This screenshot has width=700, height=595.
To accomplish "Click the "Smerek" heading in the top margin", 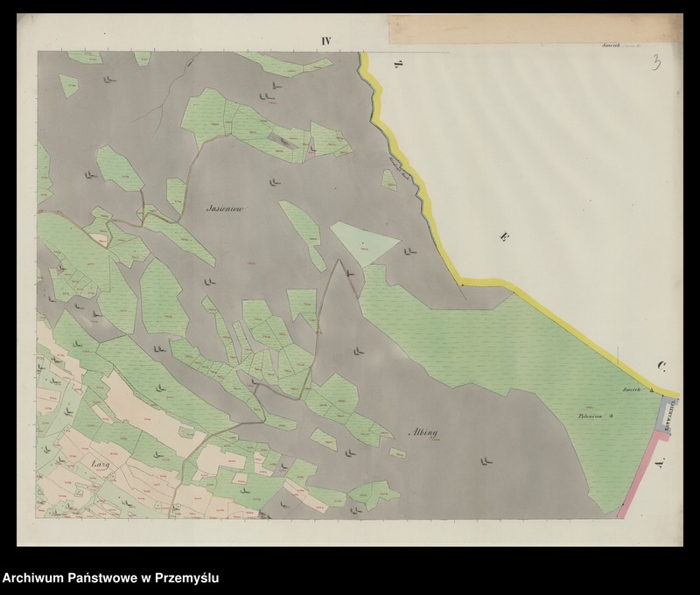I will 612,45.
